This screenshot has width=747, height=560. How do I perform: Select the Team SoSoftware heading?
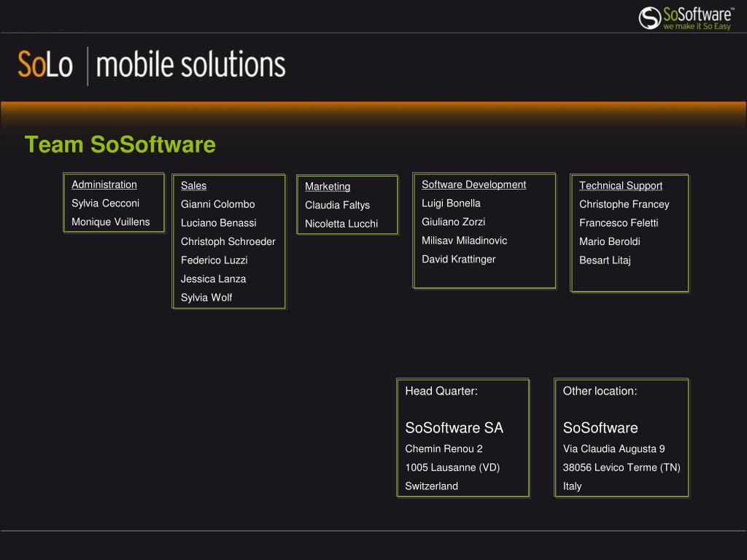(x=120, y=144)
